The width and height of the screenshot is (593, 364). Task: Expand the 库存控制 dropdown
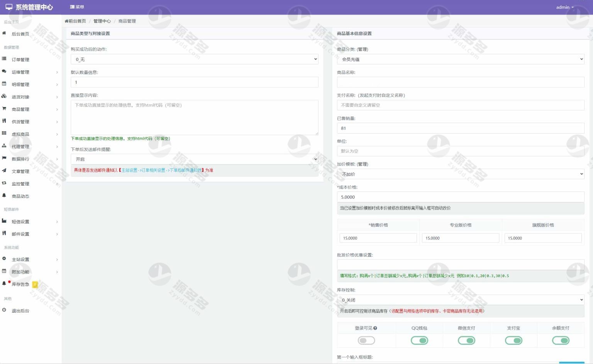pos(460,300)
